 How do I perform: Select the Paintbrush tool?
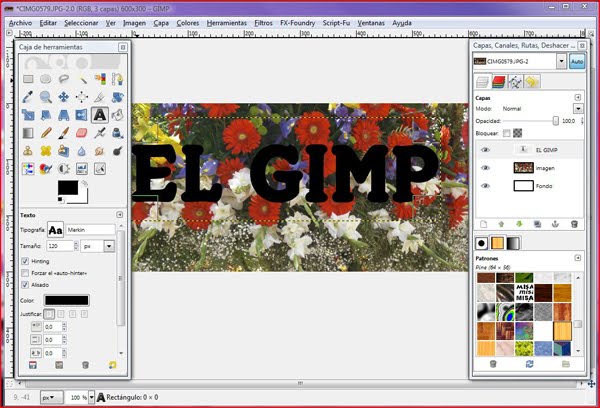[64, 133]
